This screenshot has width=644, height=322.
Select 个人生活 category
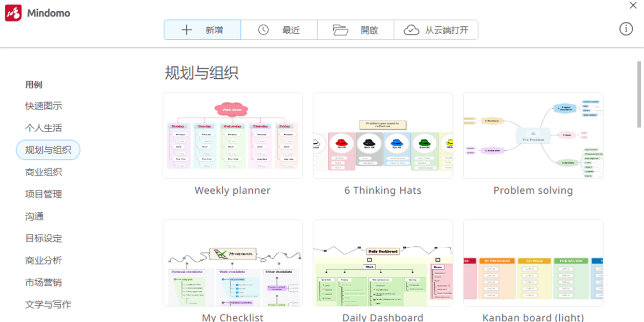(43, 128)
